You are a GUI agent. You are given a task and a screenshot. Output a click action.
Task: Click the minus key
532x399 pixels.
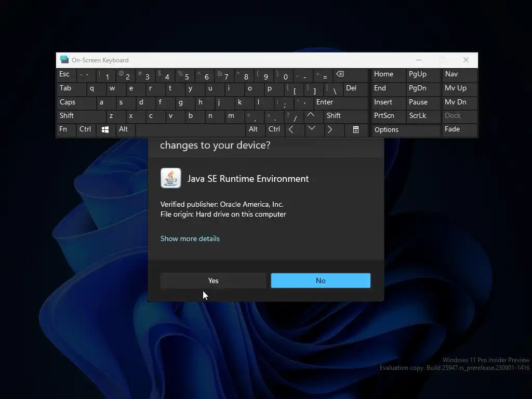302,75
